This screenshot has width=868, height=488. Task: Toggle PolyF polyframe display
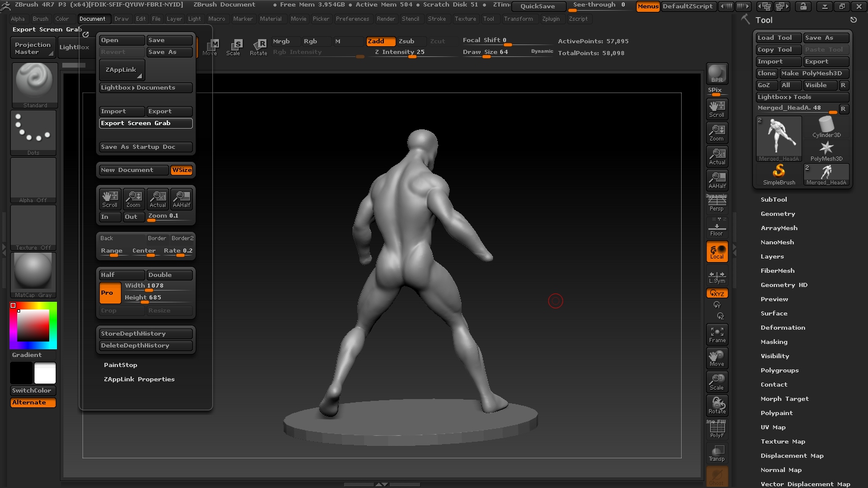click(x=717, y=429)
